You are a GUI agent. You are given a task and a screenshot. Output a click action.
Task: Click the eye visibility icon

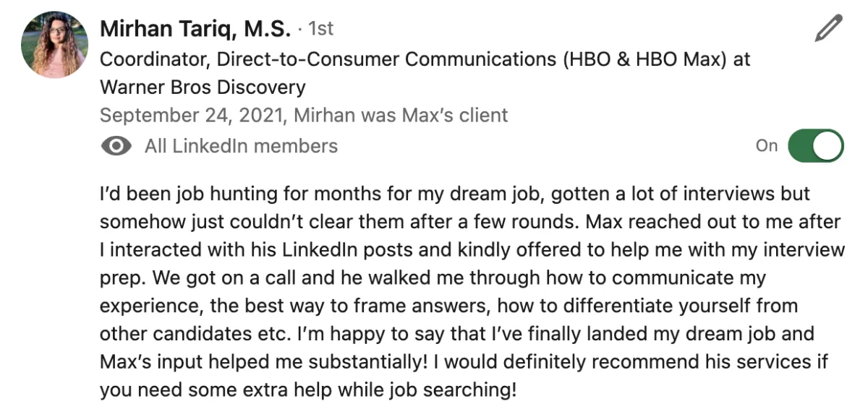point(116,147)
